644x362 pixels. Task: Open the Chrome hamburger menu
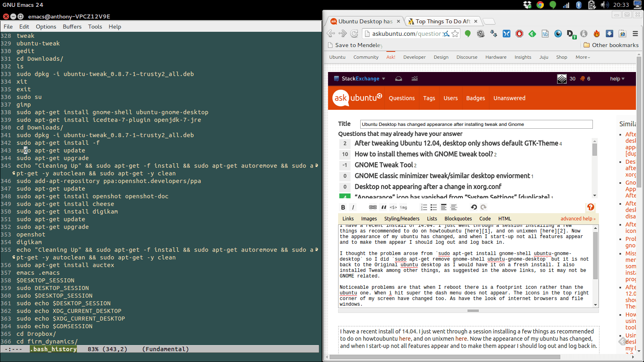635,34
